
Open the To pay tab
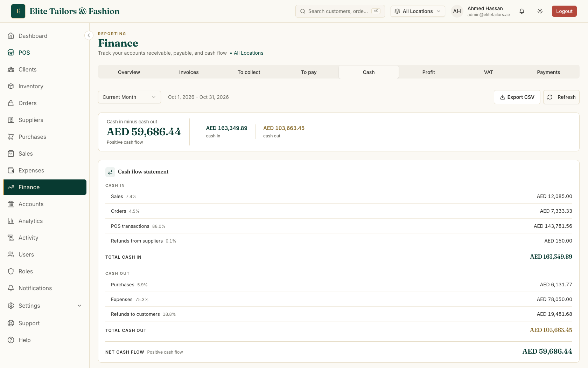click(x=309, y=72)
